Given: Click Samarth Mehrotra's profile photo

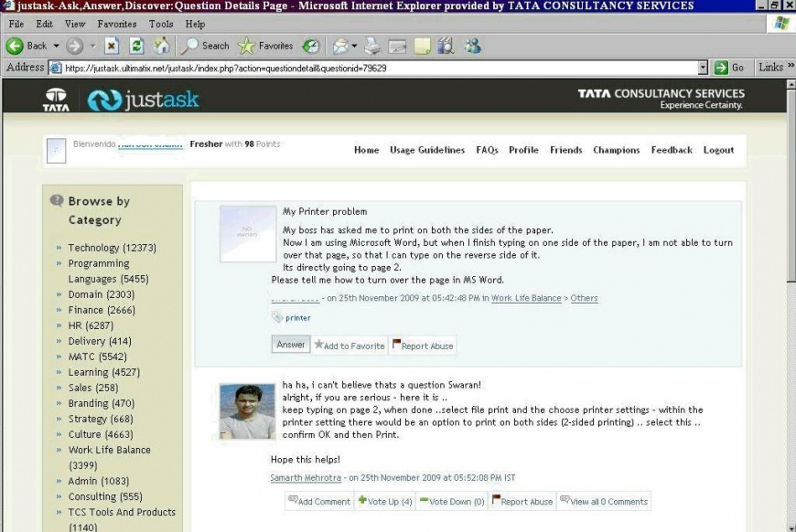Looking at the screenshot, I should [247, 410].
